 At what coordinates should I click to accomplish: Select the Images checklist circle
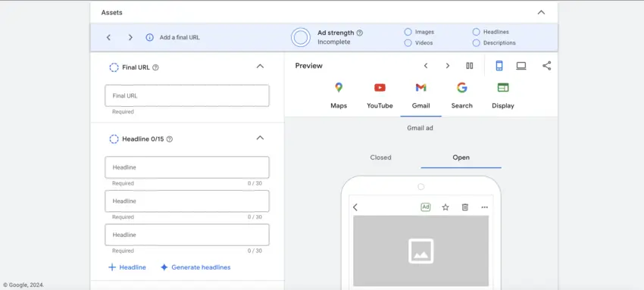tap(408, 32)
